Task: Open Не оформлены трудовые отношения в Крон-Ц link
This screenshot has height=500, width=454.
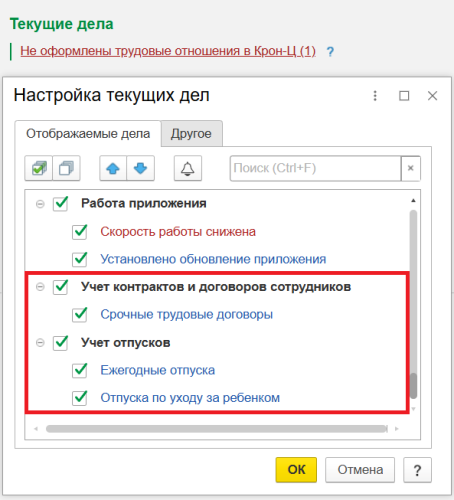Action: pyautogui.click(x=168, y=51)
